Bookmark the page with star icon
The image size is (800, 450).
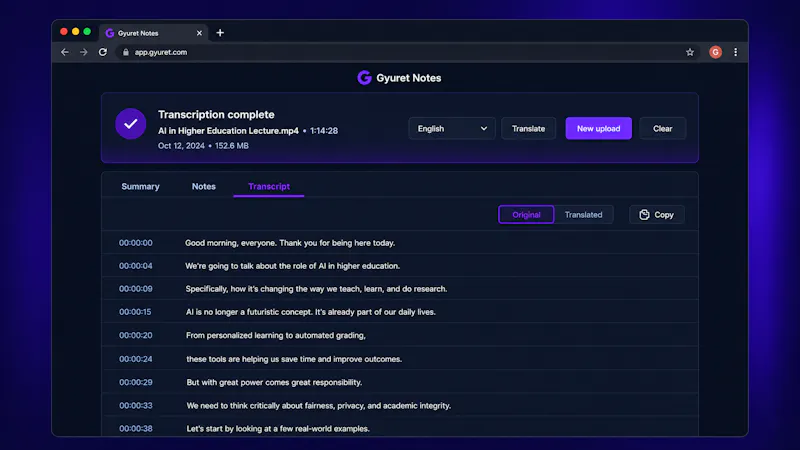tap(690, 52)
